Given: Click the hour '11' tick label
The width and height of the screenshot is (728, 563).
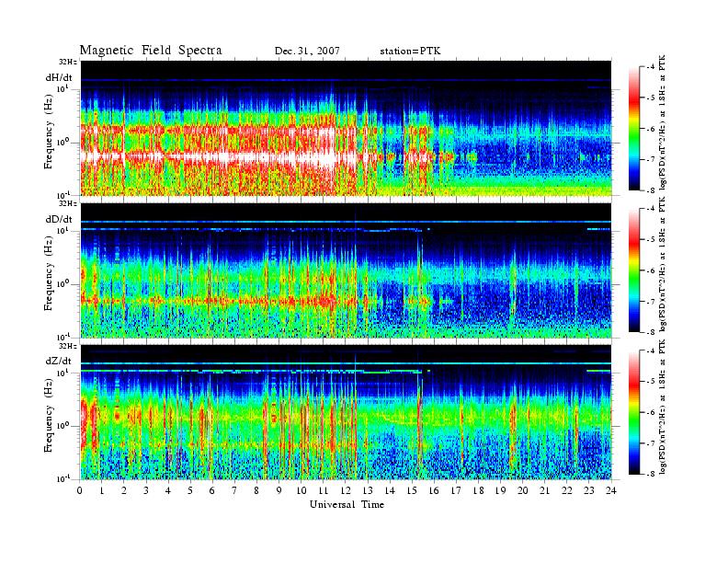Looking at the screenshot, I should [x=324, y=490].
